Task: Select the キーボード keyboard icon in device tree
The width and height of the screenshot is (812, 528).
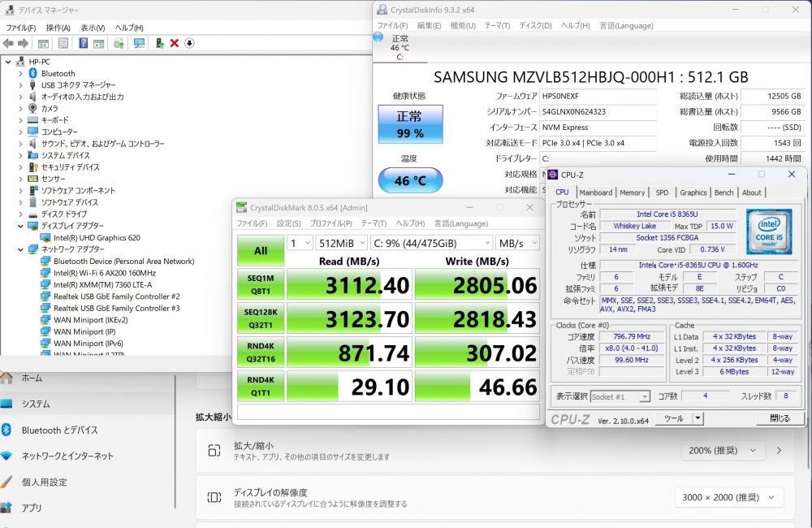Action: (32, 120)
